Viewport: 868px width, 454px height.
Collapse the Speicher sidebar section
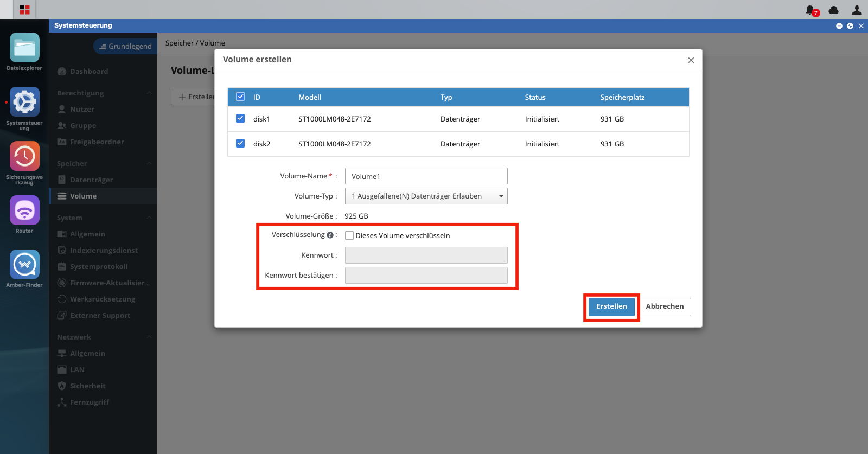coord(149,163)
